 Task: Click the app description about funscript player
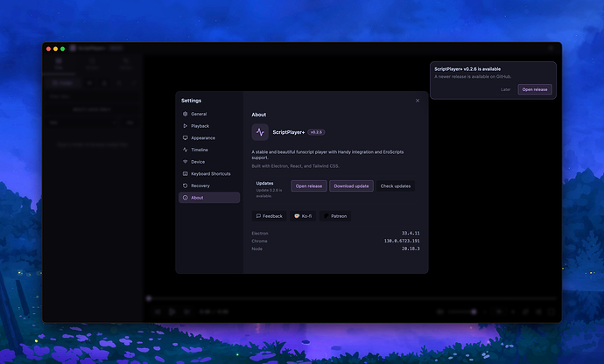[327, 155]
